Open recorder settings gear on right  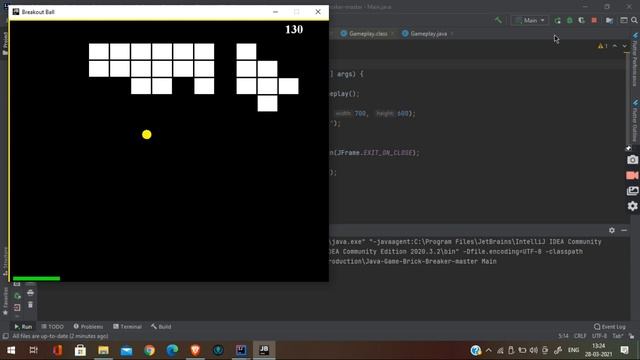coord(632,206)
